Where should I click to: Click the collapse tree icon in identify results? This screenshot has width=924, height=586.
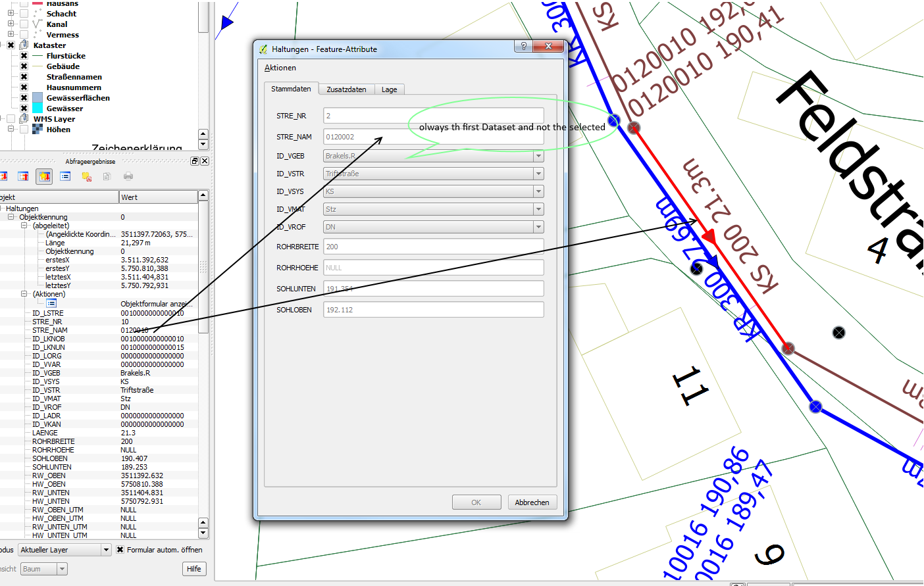pyautogui.click(x=23, y=176)
